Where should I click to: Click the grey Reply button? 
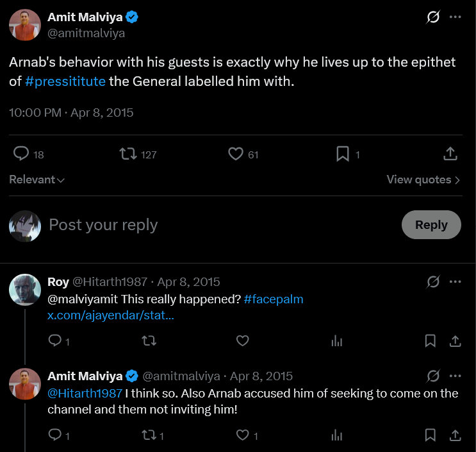point(431,225)
